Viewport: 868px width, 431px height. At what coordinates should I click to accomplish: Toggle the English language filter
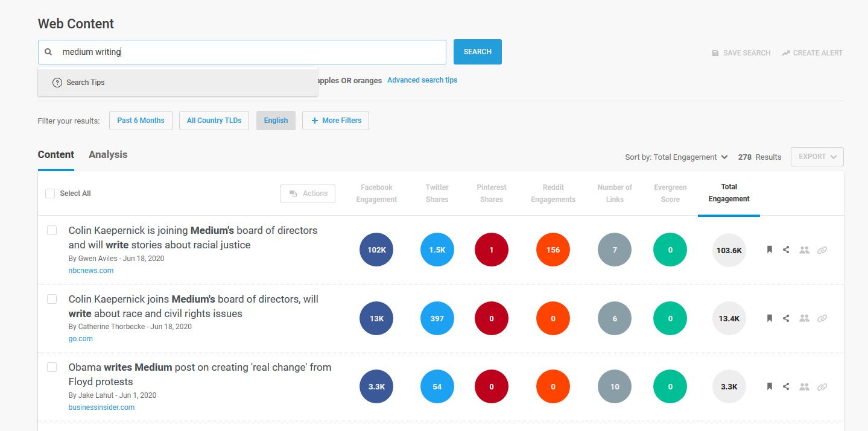point(276,121)
